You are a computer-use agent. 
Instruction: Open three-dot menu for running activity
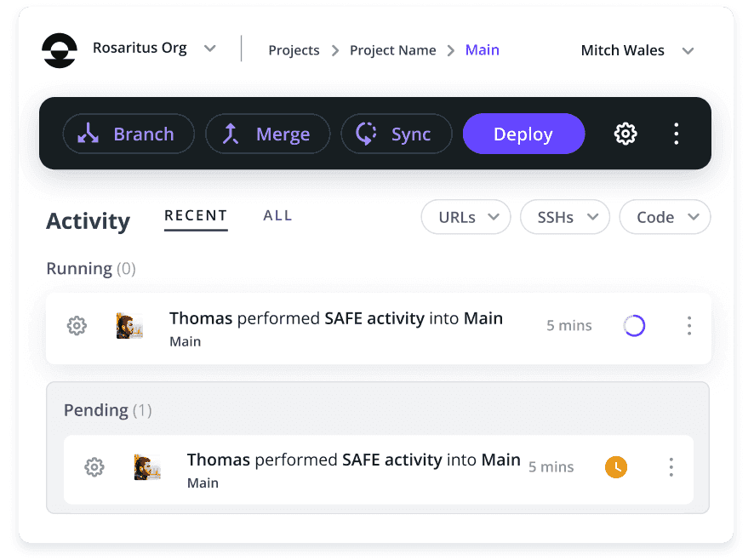[x=689, y=326]
